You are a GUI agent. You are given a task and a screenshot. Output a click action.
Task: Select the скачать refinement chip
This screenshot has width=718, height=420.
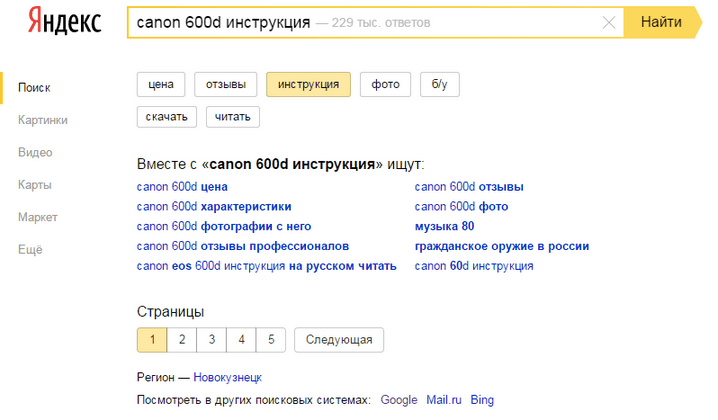tap(167, 117)
